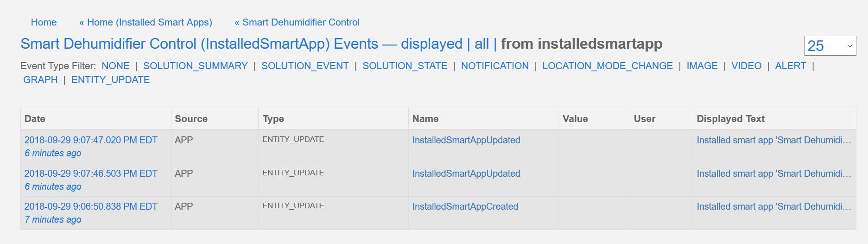Open displayed text of first event row

pos(774,140)
